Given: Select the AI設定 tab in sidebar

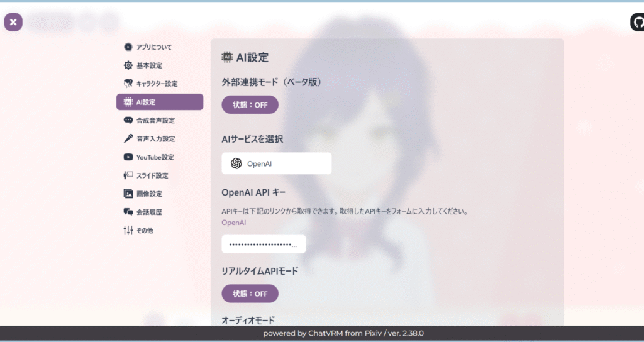Looking at the screenshot, I should (x=160, y=102).
